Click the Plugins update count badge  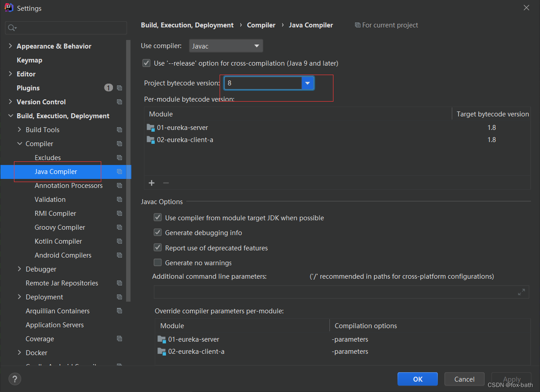coord(108,88)
